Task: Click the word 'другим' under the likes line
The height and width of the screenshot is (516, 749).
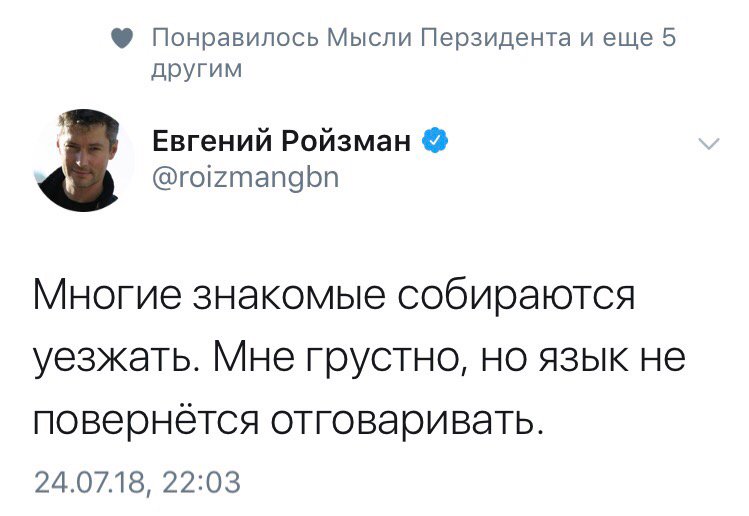Action: click(x=197, y=71)
